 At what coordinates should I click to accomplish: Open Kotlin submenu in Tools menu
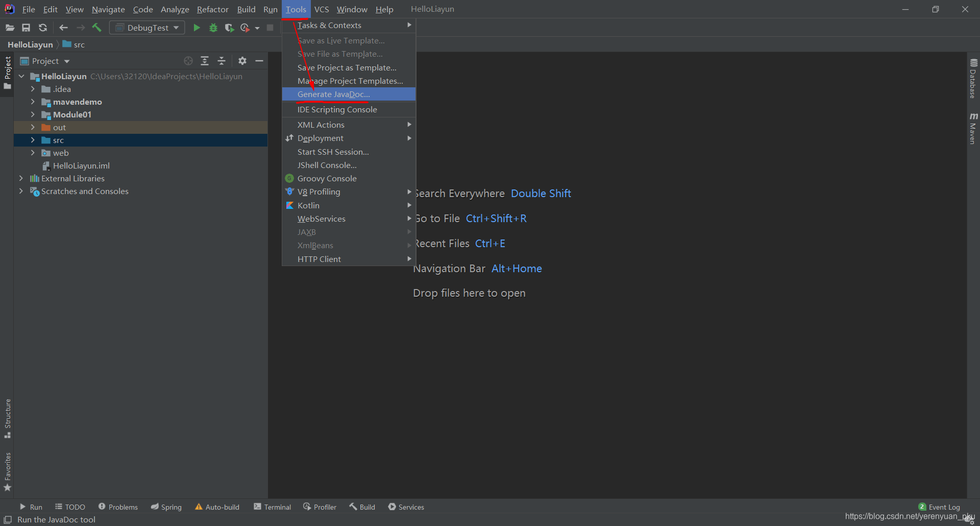[349, 205]
